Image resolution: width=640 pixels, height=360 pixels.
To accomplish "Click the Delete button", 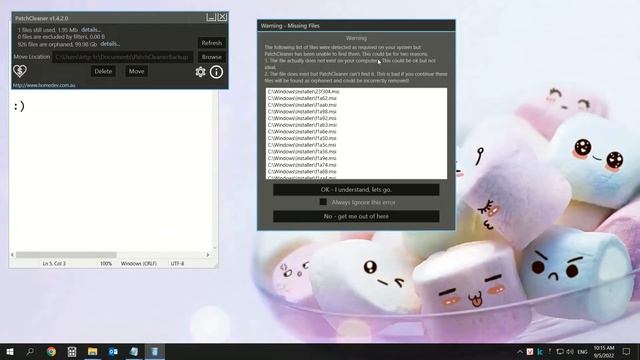I will click(x=103, y=71).
